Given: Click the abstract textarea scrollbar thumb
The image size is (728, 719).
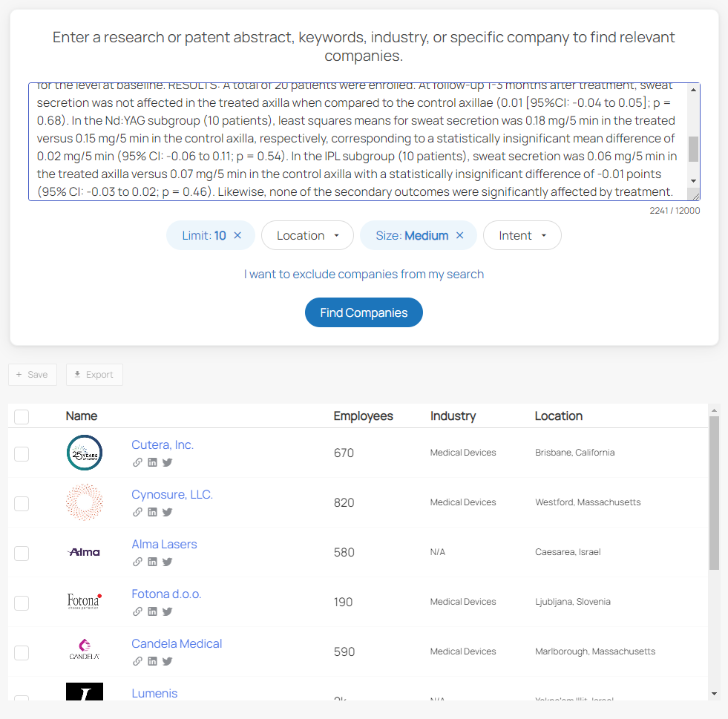Looking at the screenshot, I should point(693,149).
